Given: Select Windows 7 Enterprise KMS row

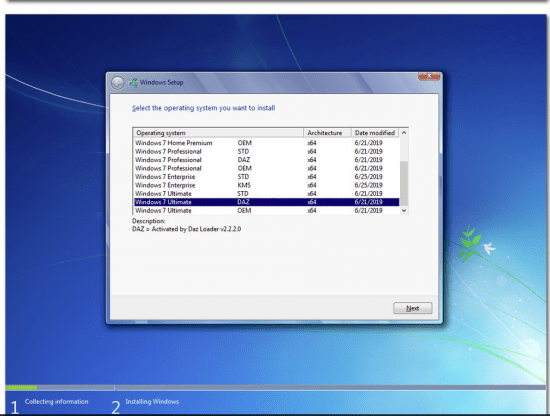Looking at the screenshot, I should coord(266,185).
